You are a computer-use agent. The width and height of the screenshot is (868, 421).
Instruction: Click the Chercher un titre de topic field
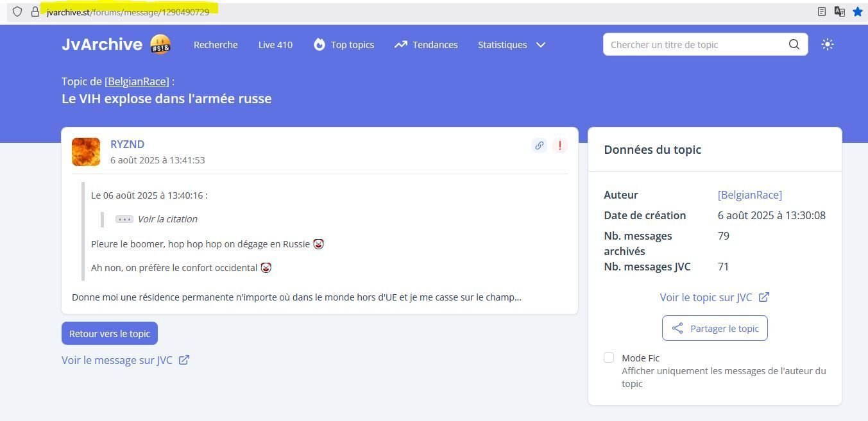point(696,44)
